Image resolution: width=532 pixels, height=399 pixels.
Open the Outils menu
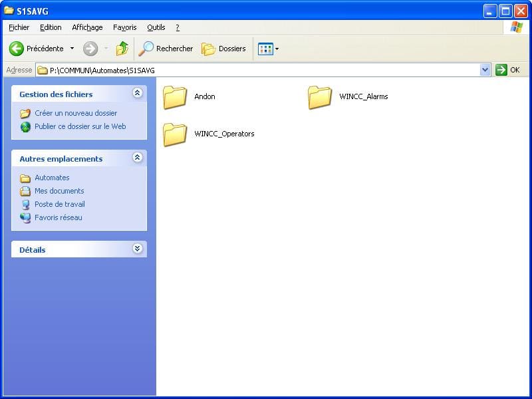click(x=156, y=27)
